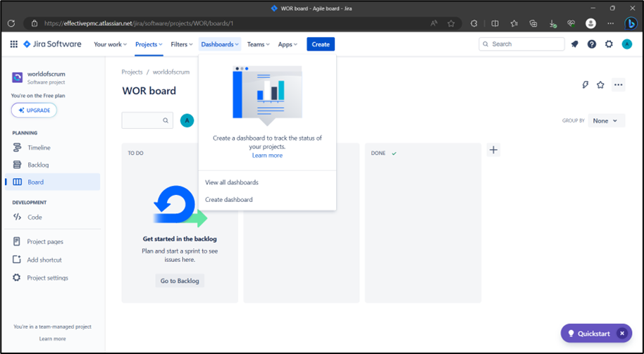
Task: Open the app switcher grid icon
Action: (13, 44)
